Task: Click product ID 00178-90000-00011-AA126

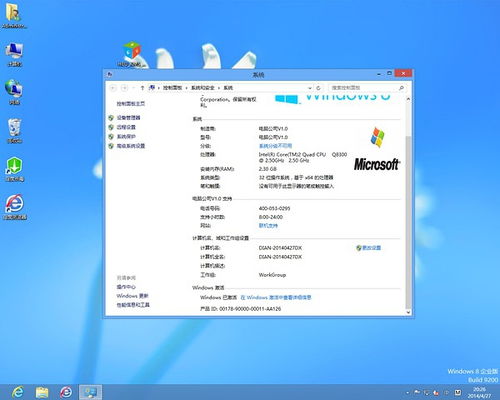Action: pyautogui.click(x=250, y=309)
